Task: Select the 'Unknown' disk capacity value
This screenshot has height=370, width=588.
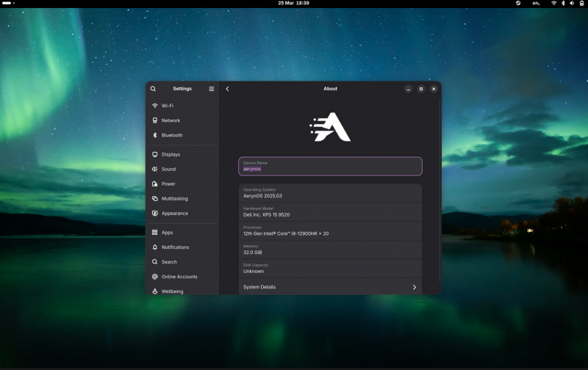Action: (x=254, y=271)
